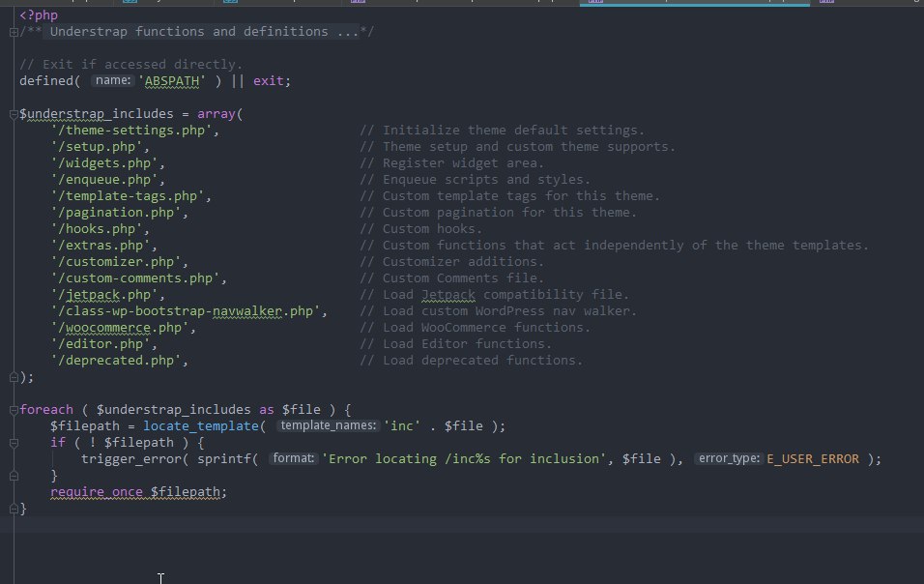Viewport: 924px width, 584px height.
Task: Click the 'Customizer additions.' comment
Action: (463, 262)
